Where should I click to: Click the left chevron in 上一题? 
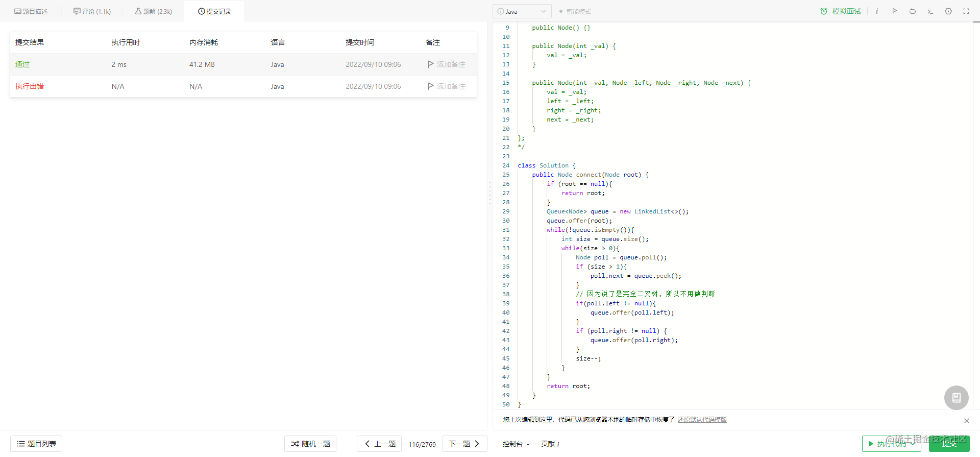[x=367, y=444]
